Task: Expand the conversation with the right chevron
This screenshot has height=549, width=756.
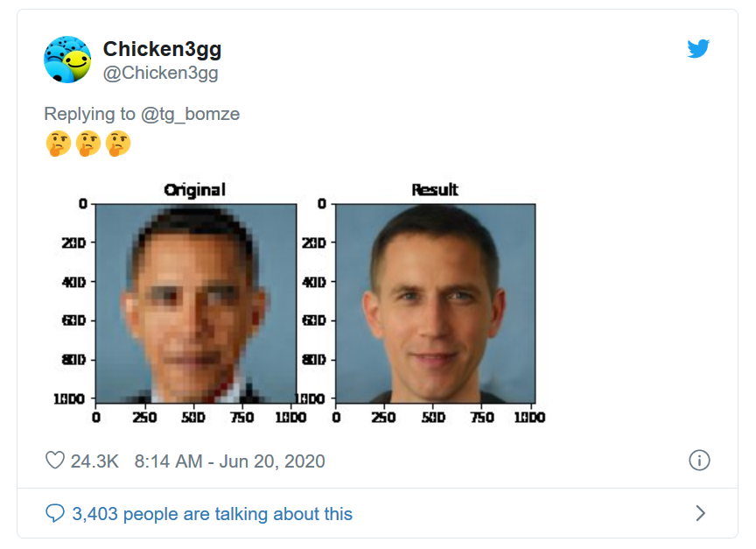Action: tap(700, 513)
